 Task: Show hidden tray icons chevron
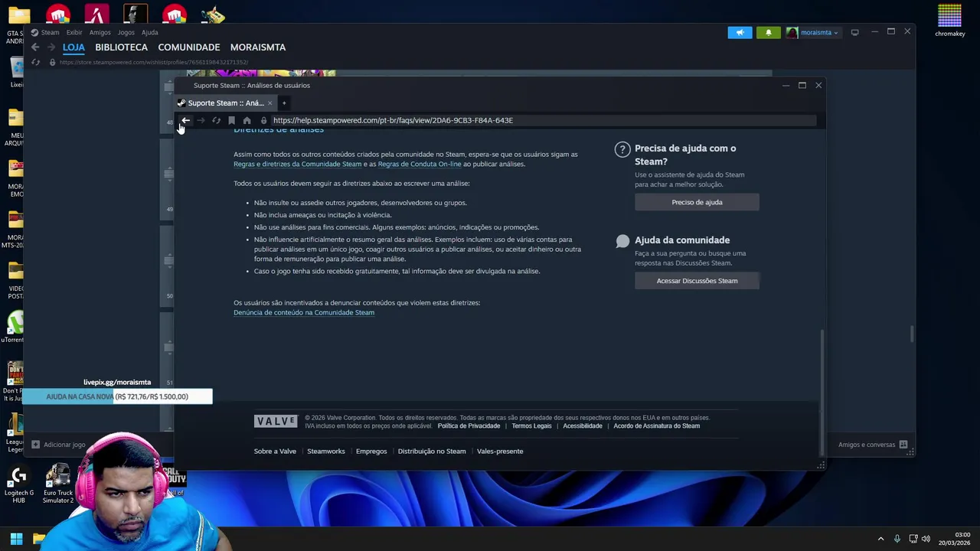[880, 539]
